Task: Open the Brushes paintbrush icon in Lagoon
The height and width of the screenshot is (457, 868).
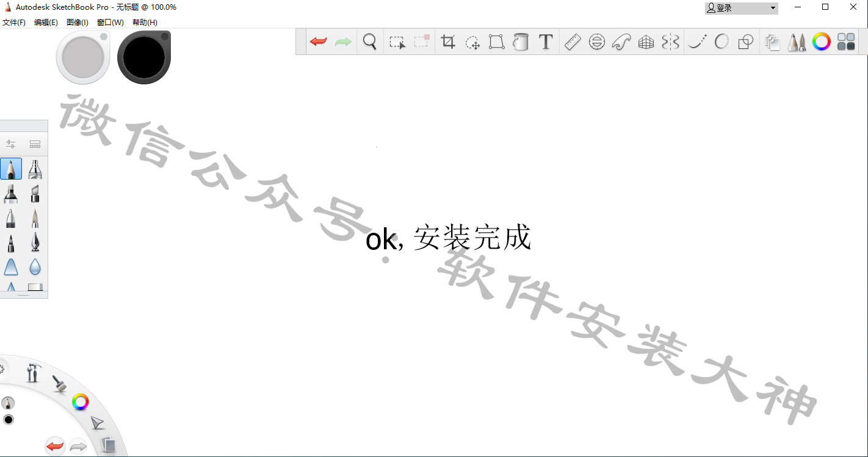Action: tap(59, 383)
